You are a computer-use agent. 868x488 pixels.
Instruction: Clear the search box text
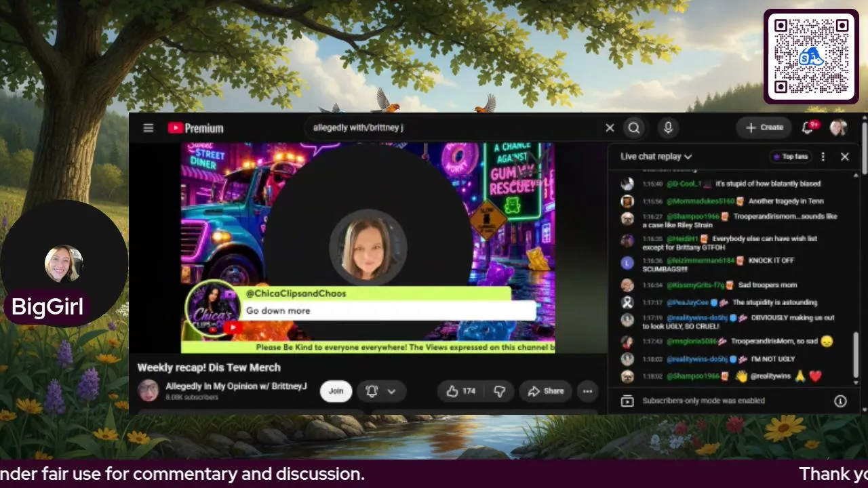(610, 127)
